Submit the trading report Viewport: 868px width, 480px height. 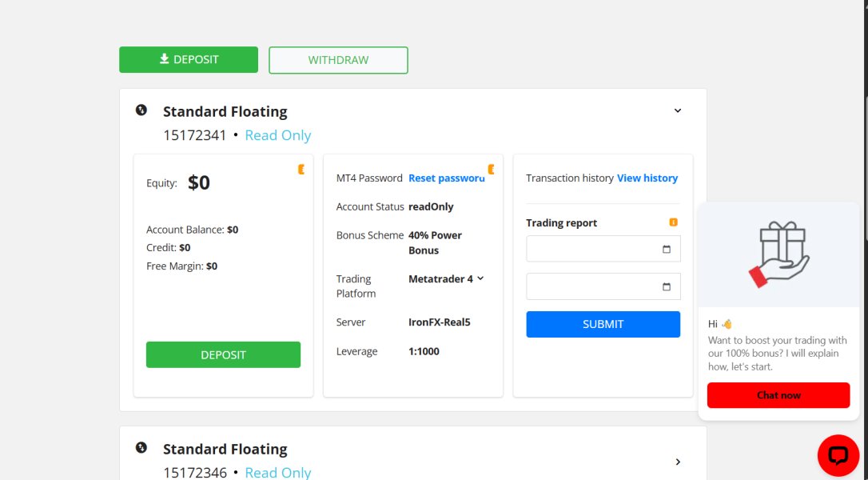603,324
